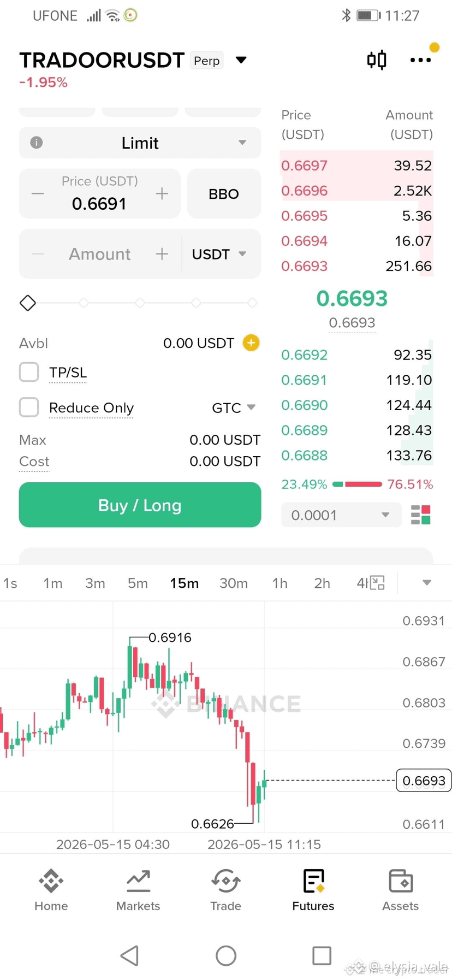This screenshot has width=452, height=980.
Task: Change the USDT amount unit dropdown
Action: [x=219, y=254]
